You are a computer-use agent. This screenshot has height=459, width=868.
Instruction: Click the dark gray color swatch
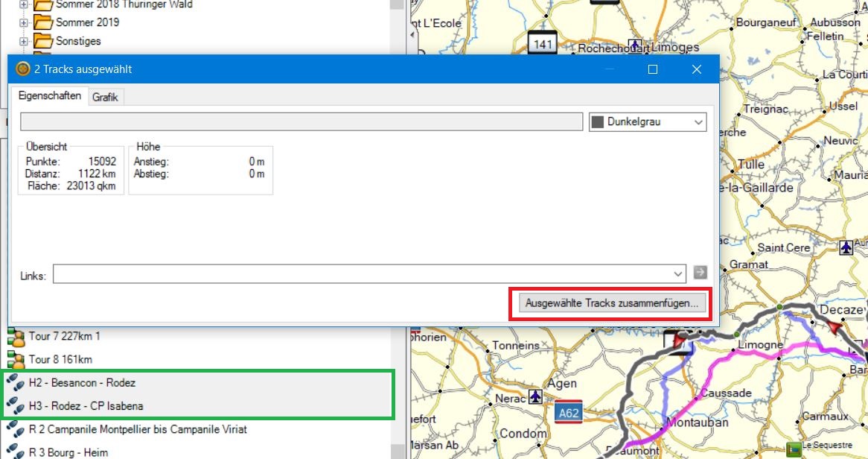(x=597, y=122)
